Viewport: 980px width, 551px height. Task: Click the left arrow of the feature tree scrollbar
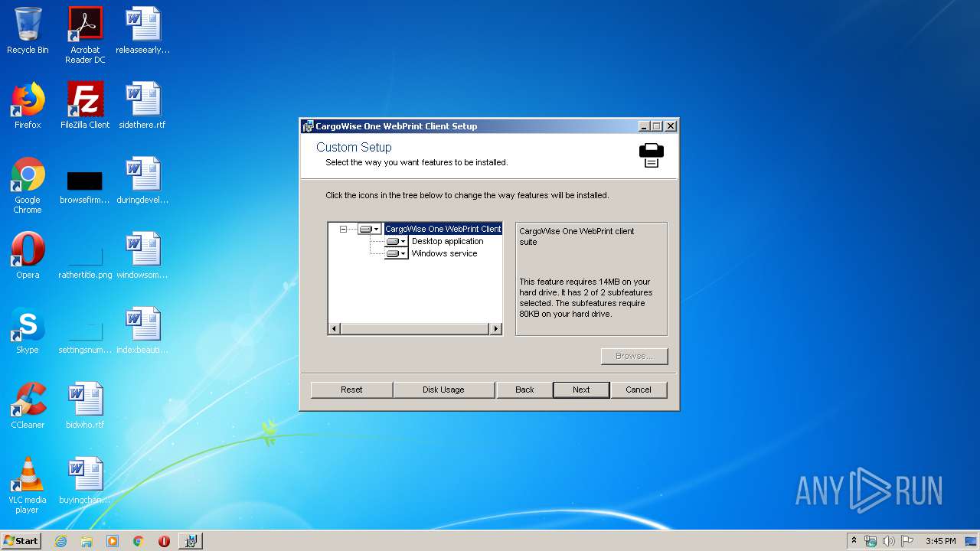coord(334,329)
